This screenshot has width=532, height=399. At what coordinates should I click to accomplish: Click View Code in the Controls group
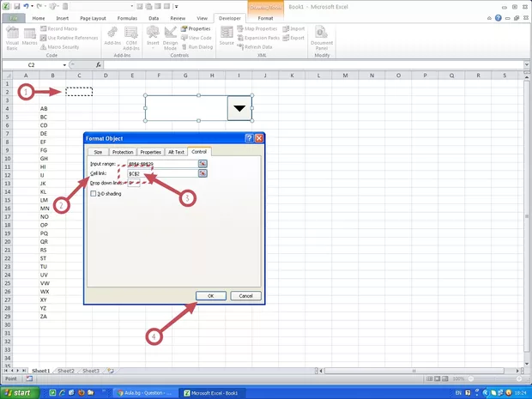[196, 38]
